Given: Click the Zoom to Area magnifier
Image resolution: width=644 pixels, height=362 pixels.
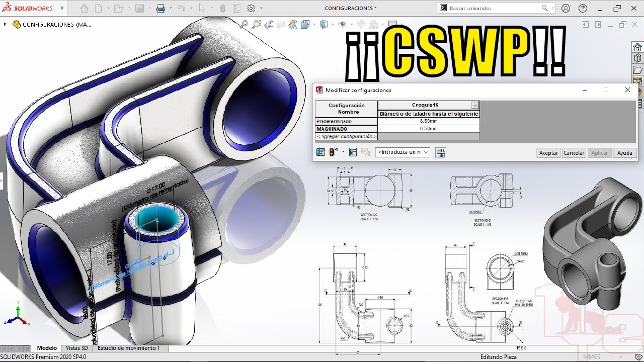Looking at the screenshot, I should 256,24.
